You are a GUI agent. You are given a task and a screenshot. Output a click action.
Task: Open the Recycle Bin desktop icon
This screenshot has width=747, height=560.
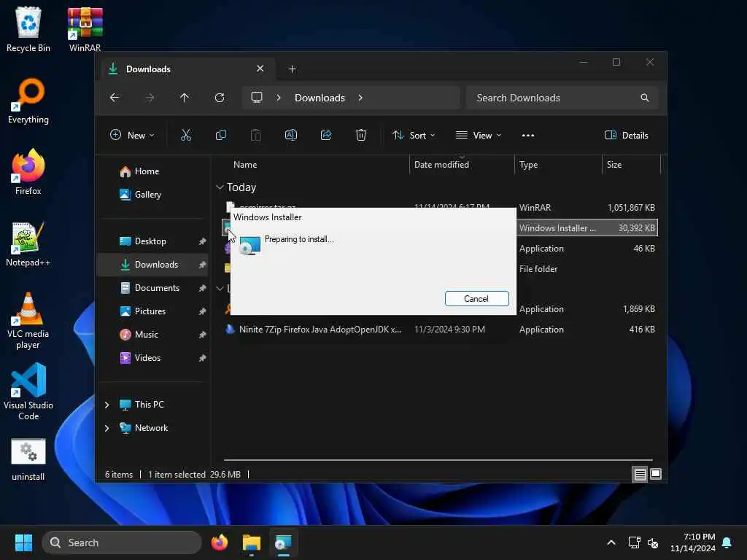point(28,29)
